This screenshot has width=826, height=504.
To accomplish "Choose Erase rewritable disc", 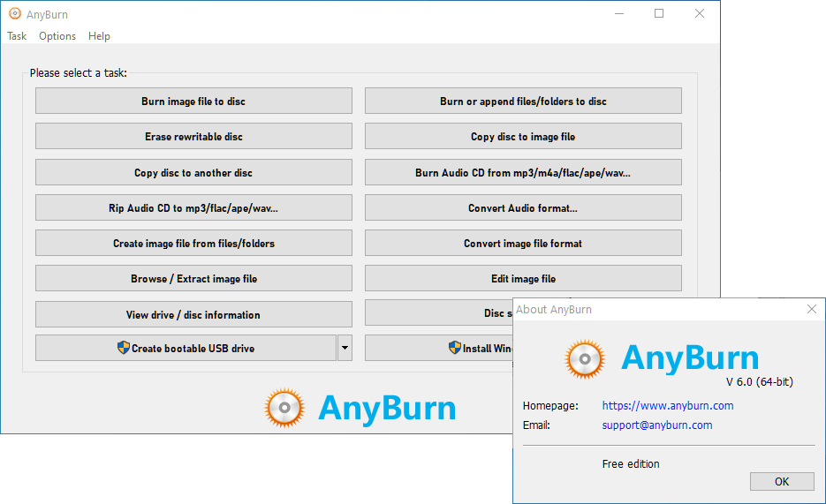I will (x=193, y=136).
